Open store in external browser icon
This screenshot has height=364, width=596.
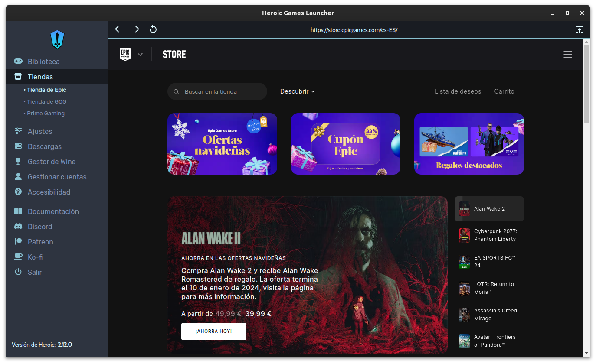click(580, 29)
